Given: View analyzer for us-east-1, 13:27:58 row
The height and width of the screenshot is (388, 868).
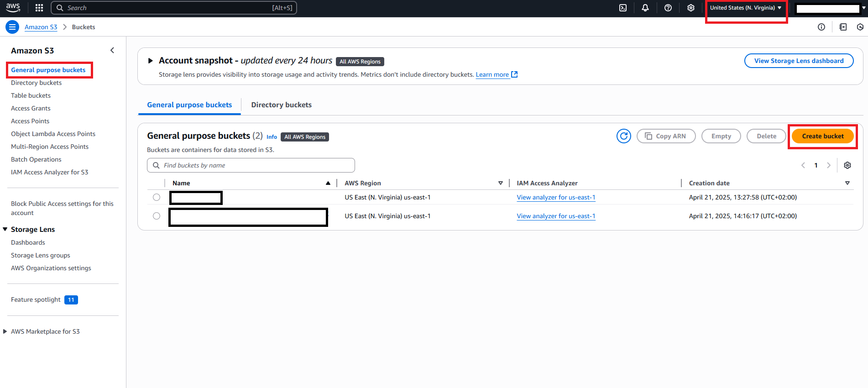Looking at the screenshot, I should point(556,197).
